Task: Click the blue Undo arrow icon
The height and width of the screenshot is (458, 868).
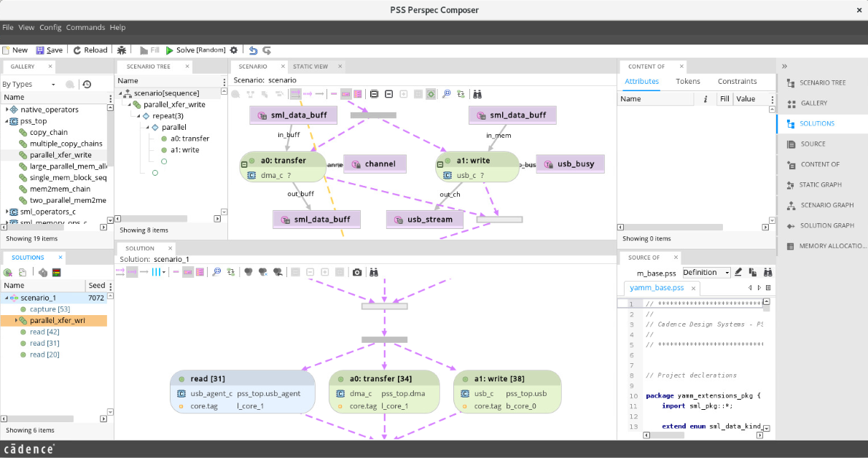Action: (253, 50)
